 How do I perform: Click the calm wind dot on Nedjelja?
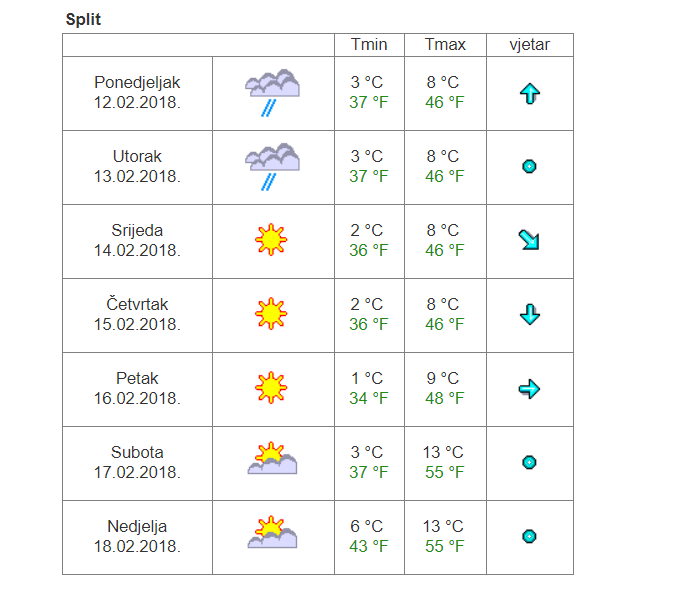530,536
